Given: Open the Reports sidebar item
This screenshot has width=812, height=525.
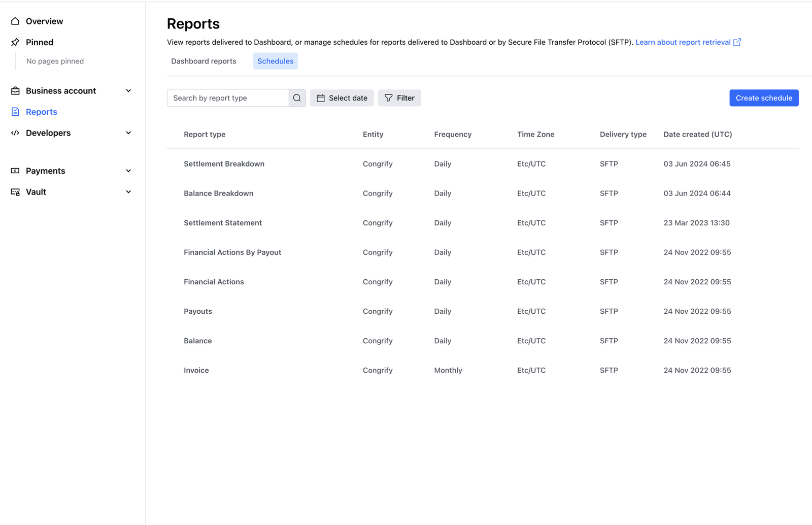Looking at the screenshot, I should [x=41, y=112].
